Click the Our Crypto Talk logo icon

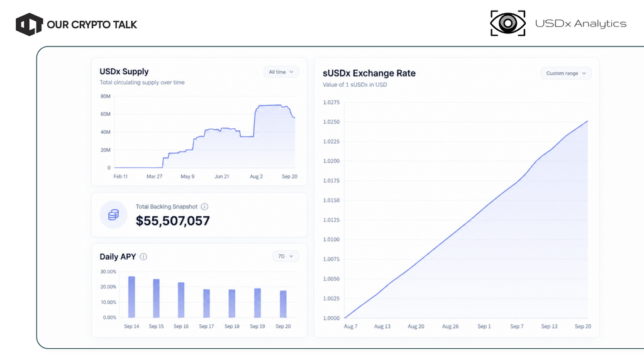29,25
